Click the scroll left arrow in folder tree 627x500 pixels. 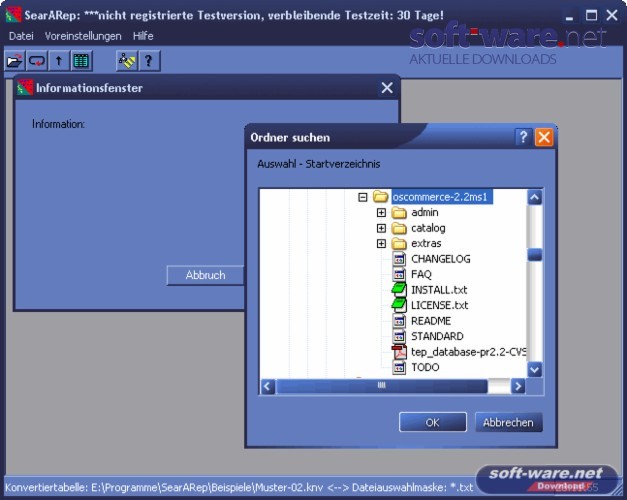click(268, 386)
